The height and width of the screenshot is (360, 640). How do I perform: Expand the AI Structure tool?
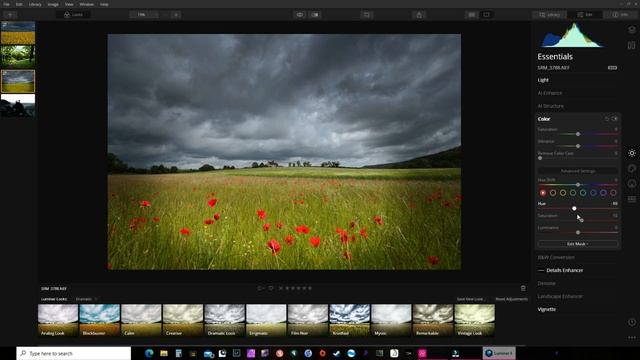pyautogui.click(x=551, y=106)
